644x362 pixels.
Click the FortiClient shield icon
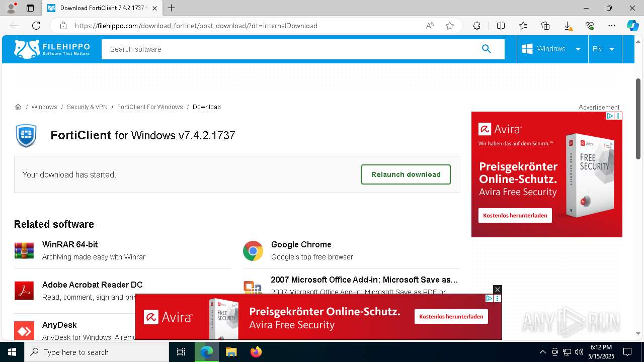pyautogui.click(x=26, y=135)
